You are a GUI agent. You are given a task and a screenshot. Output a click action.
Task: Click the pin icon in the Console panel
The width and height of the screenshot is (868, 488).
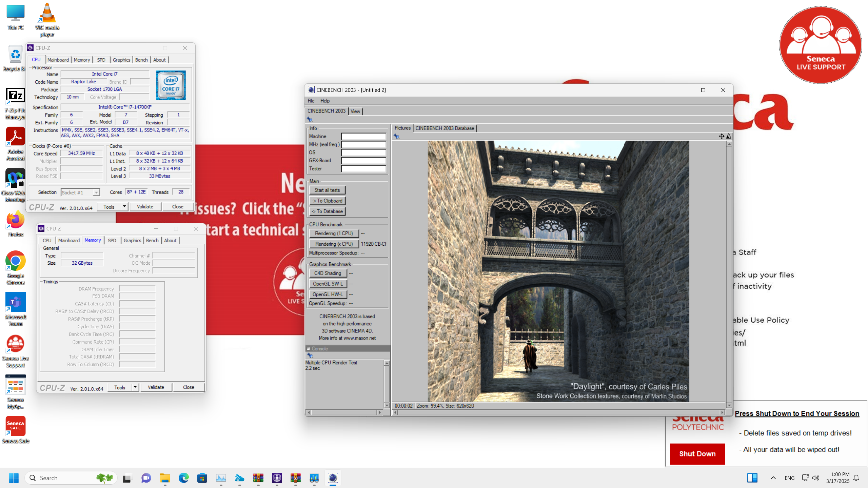click(x=310, y=355)
